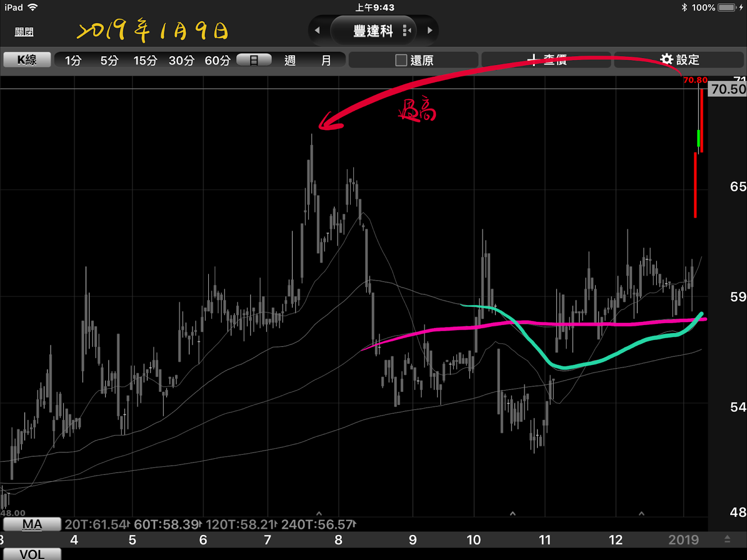Tap the 59 price axis label

click(x=738, y=297)
